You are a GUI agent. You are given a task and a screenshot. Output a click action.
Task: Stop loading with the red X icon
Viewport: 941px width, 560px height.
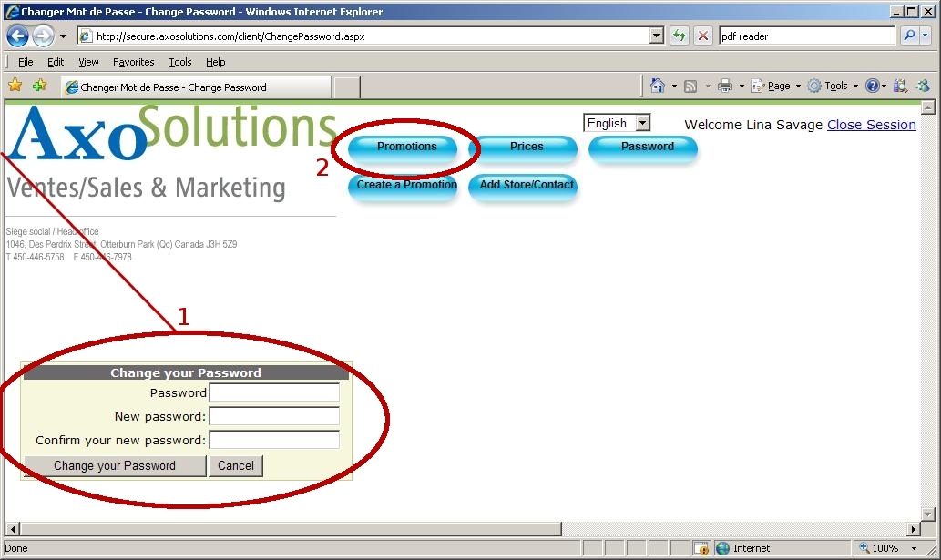[702, 36]
